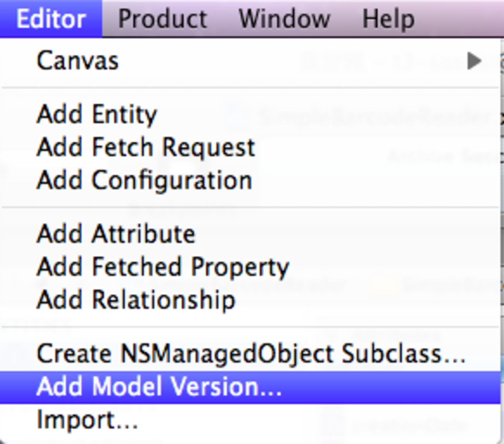This screenshot has height=444, width=504.
Task: Switch to the Product menu bar item
Action: (x=162, y=19)
